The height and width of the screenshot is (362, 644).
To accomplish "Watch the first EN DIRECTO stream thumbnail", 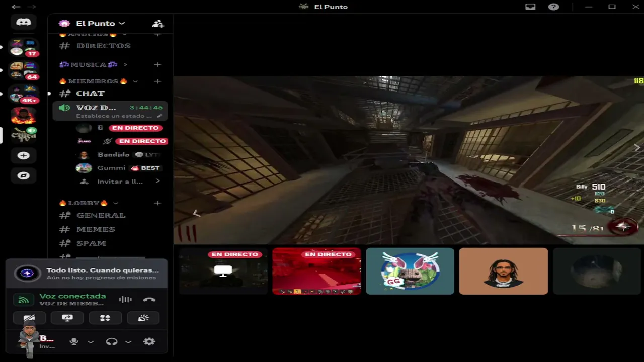I will pyautogui.click(x=223, y=271).
